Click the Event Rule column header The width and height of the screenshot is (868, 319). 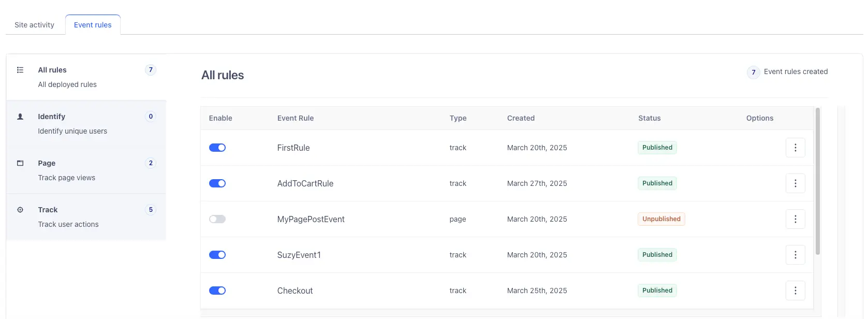pyautogui.click(x=296, y=118)
